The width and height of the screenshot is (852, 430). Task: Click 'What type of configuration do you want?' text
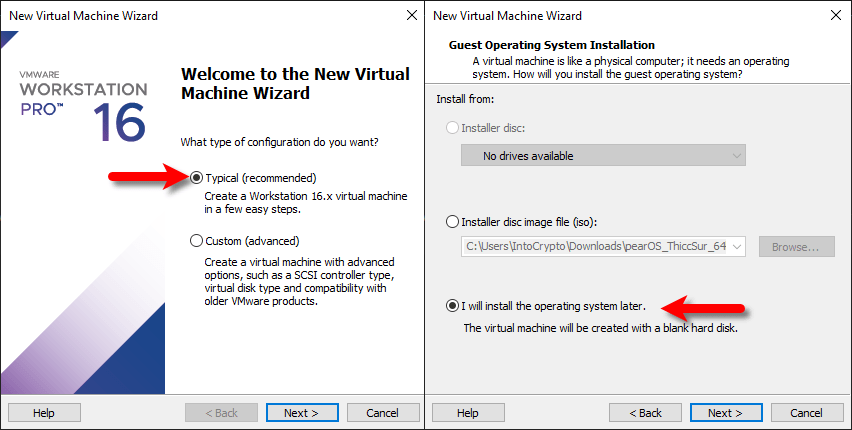279,142
